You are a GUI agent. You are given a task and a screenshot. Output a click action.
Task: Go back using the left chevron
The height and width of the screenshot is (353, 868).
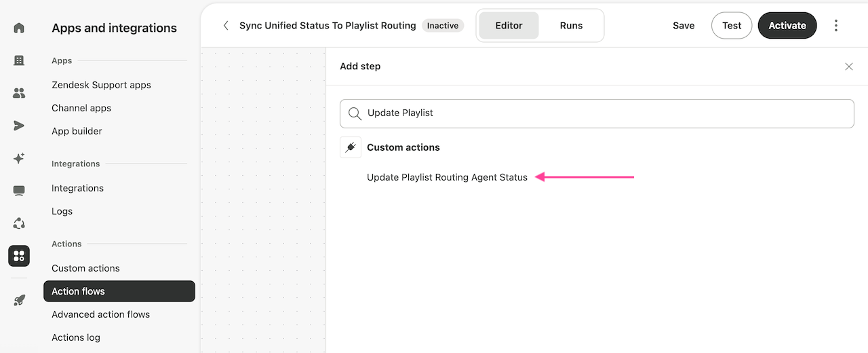click(x=226, y=26)
